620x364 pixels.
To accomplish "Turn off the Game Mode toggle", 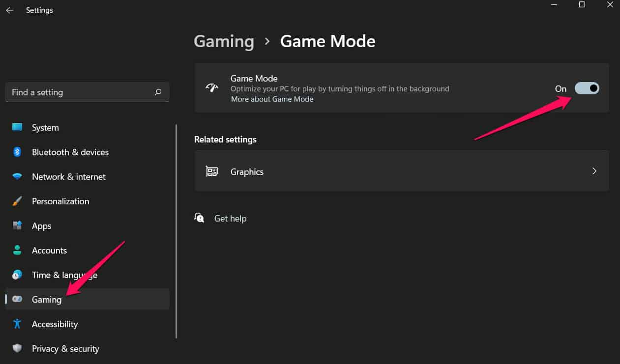I will [587, 88].
